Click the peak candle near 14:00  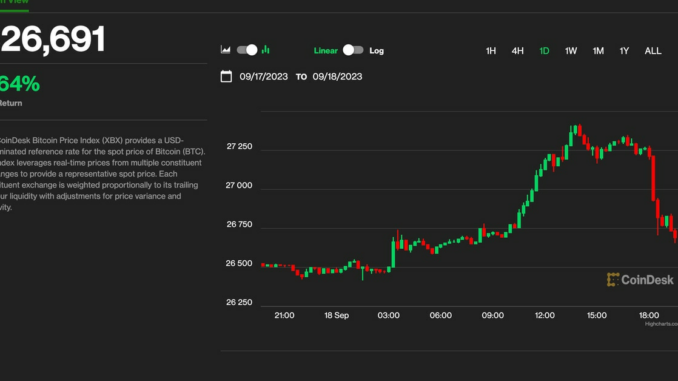pos(579,130)
